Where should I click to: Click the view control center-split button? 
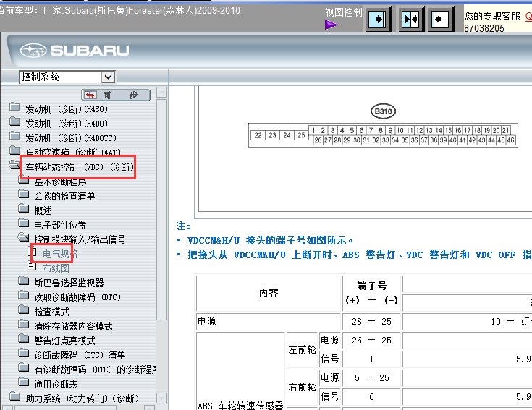click(x=410, y=20)
